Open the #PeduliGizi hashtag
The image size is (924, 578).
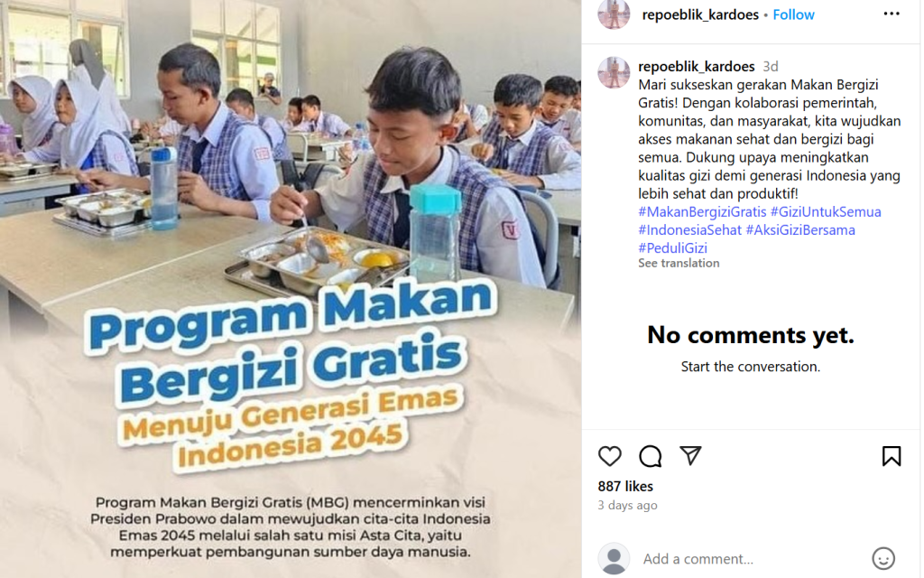pyautogui.click(x=672, y=248)
